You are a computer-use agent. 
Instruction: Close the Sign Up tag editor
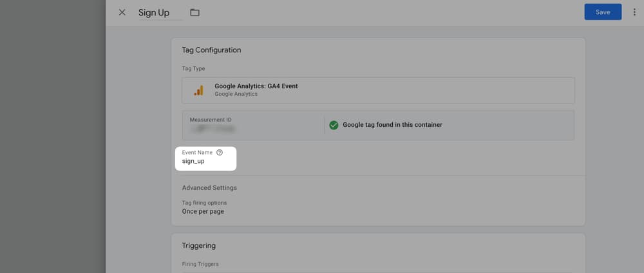click(x=122, y=13)
